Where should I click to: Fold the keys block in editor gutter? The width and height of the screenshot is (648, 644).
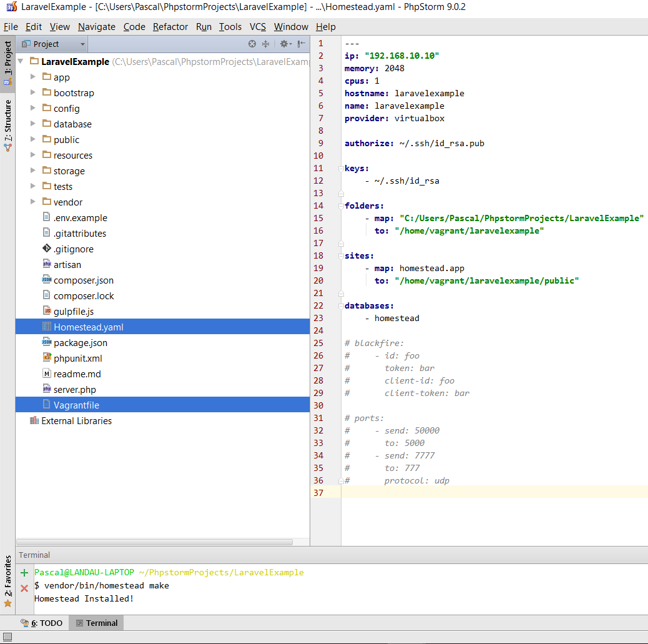click(x=341, y=169)
